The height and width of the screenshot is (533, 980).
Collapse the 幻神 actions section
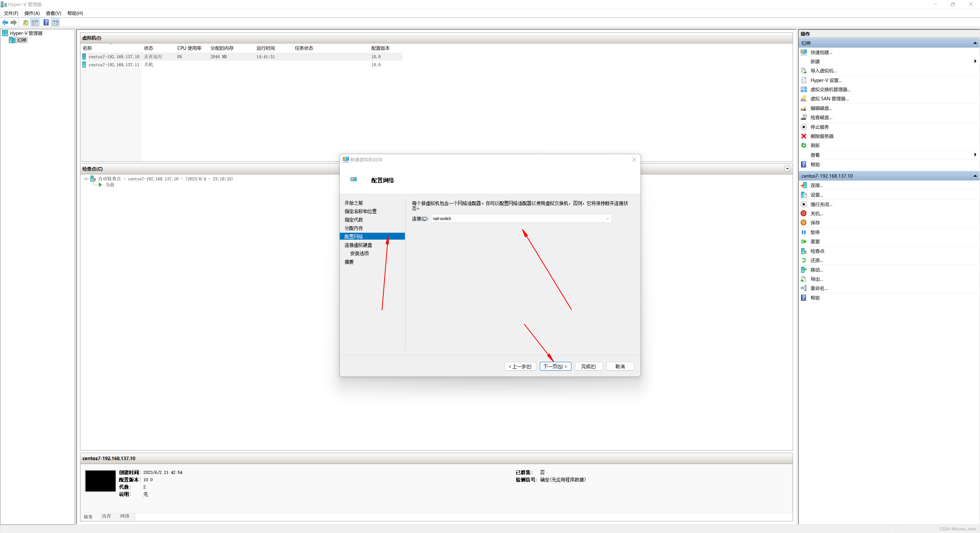975,43
